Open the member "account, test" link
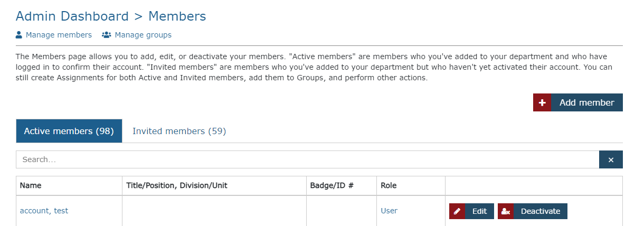 pos(44,211)
